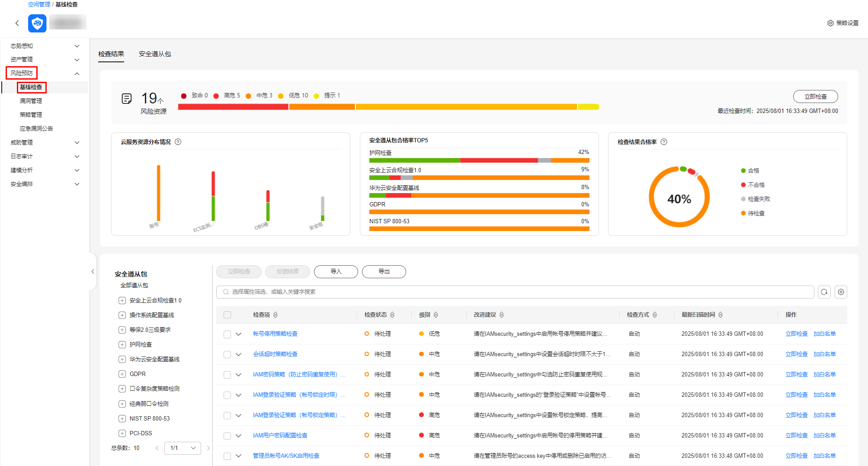
Task: Click the 风险资源 document icon
Action: point(127,99)
